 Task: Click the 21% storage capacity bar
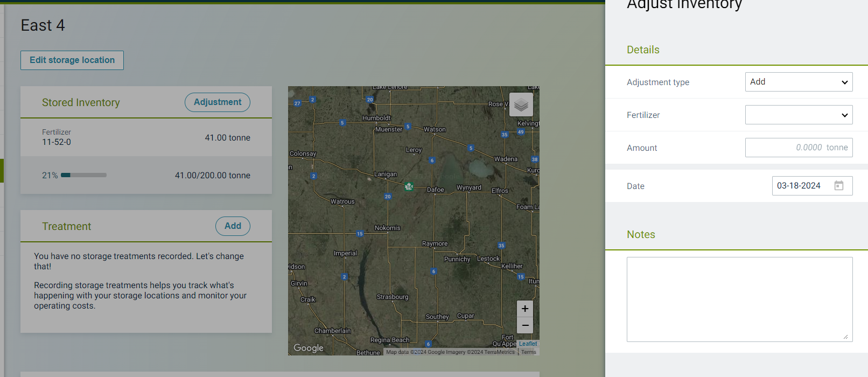[x=83, y=175]
